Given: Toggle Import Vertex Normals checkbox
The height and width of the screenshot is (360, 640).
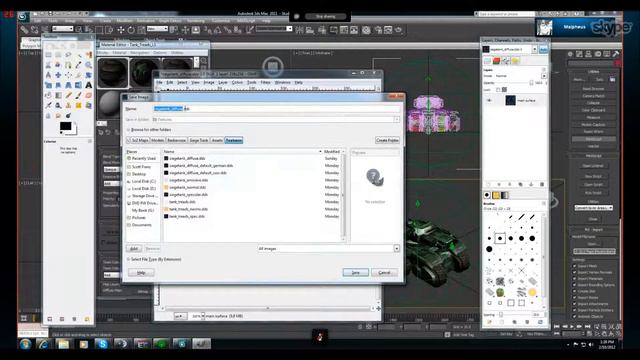Looking at the screenshot, I should (574, 272).
